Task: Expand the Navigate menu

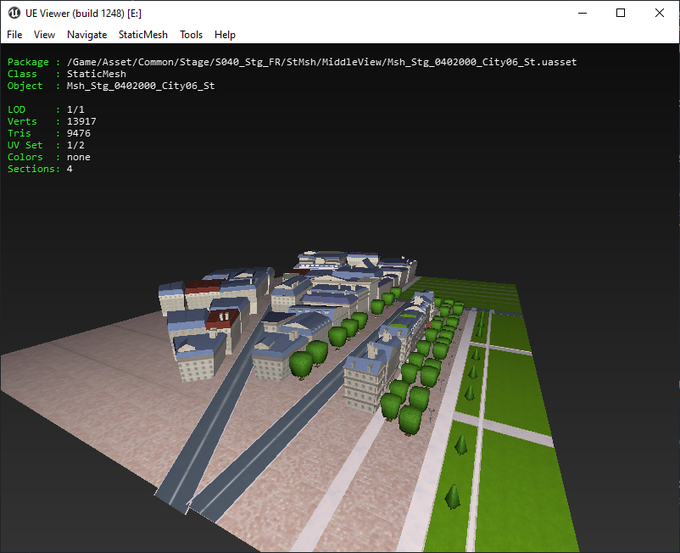Action: click(87, 34)
